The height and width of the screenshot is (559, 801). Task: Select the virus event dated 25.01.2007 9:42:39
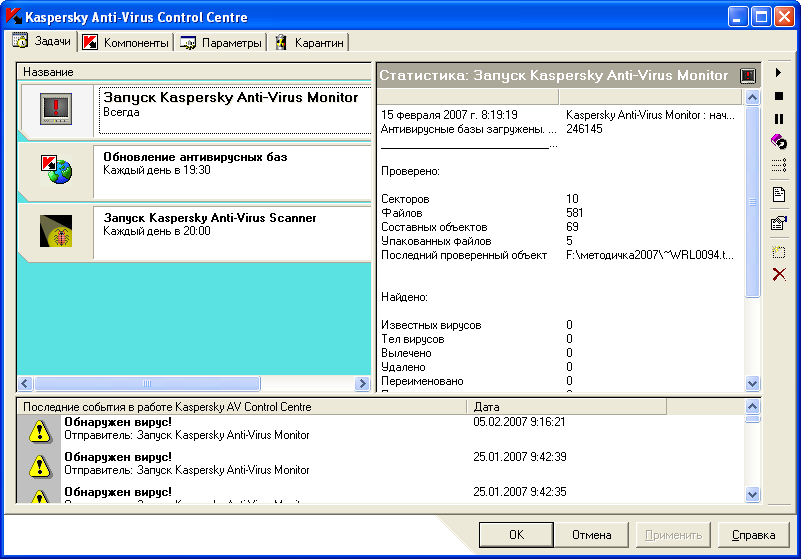pyautogui.click(x=381, y=463)
